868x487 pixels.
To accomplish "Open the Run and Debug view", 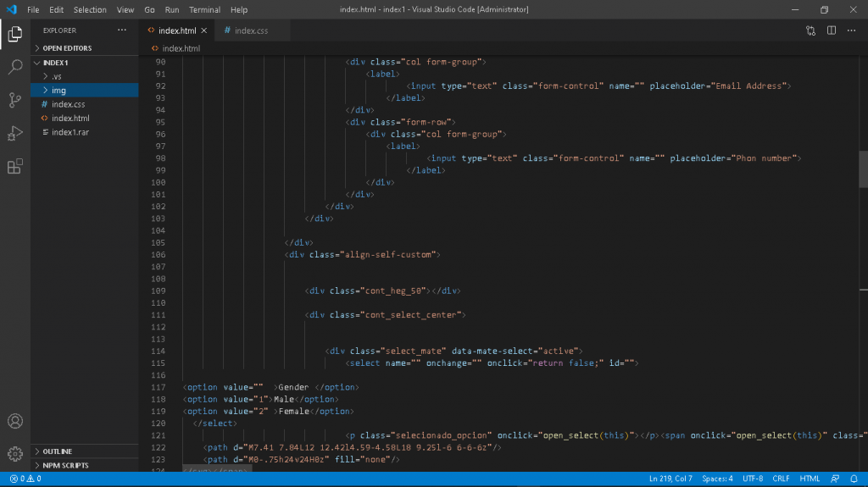I will [x=15, y=133].
